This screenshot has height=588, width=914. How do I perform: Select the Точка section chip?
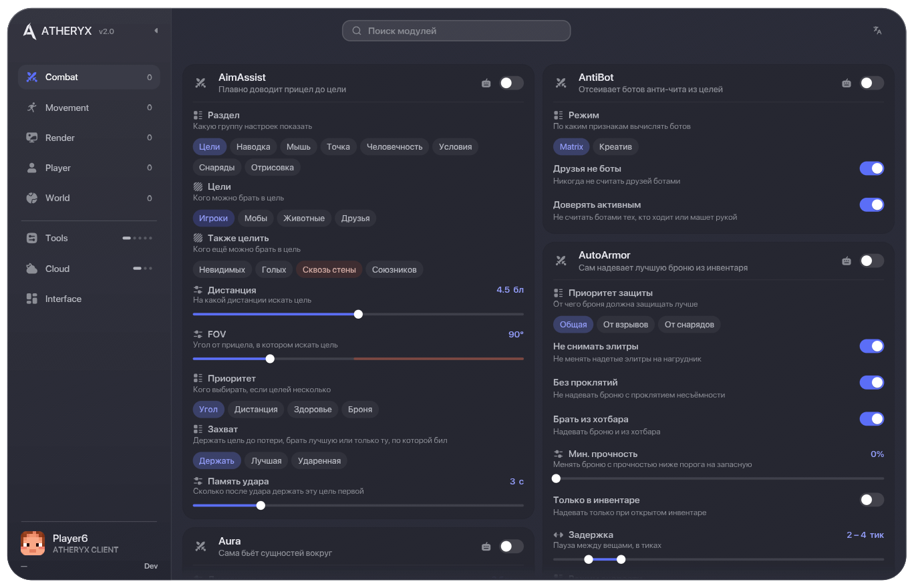pyautogui.click(x=338, y=147)
